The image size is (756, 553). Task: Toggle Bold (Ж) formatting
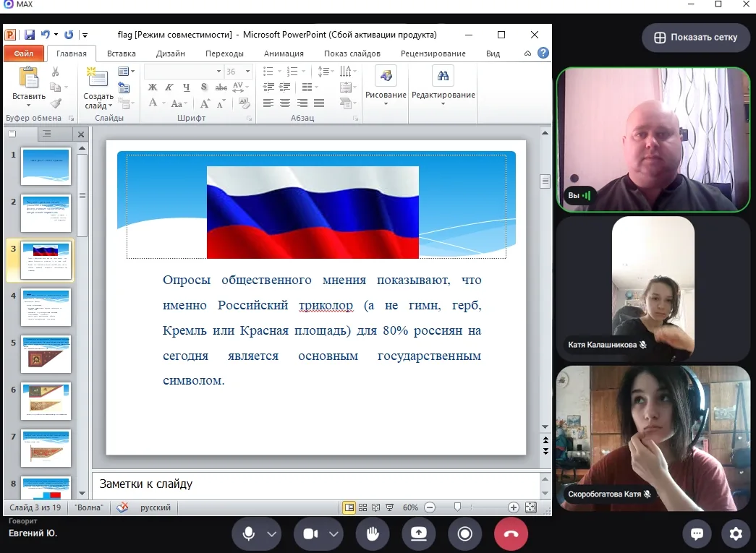pyautogui.click(x=153, y=87)
